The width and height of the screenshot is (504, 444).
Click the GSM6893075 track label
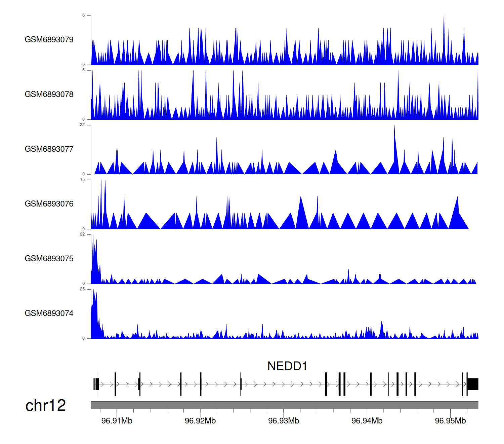point(49,259)
